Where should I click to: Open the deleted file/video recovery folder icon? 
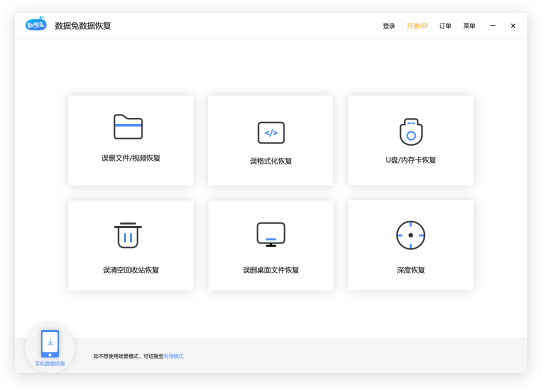coord(128,127)
